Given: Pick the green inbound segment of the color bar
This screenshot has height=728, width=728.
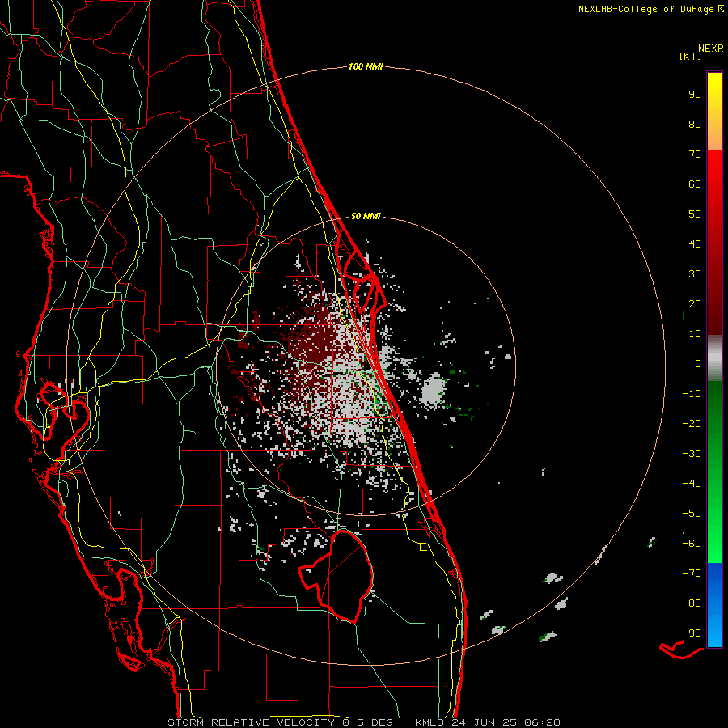Looking at the screenshot, I should (714, 472).
